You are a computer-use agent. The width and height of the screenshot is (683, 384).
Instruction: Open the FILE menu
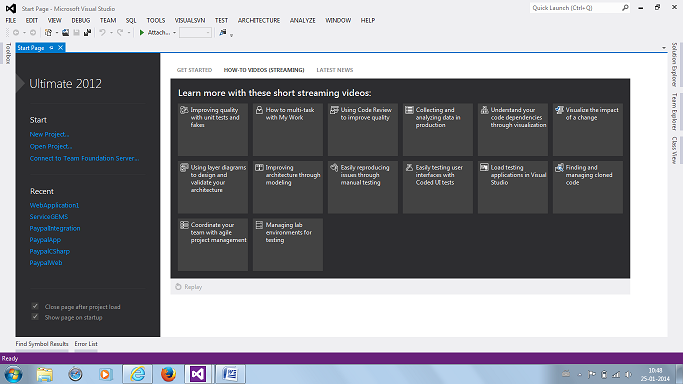coord(11,20)
